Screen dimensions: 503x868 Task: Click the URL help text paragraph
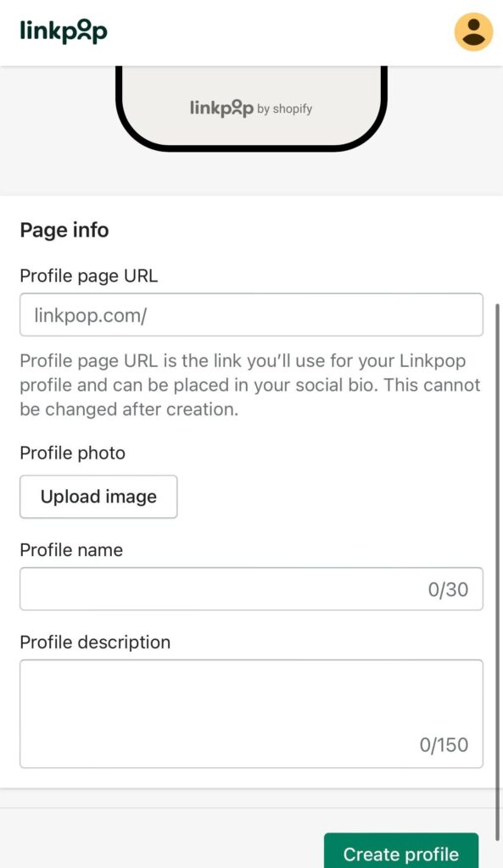point(250,385)
